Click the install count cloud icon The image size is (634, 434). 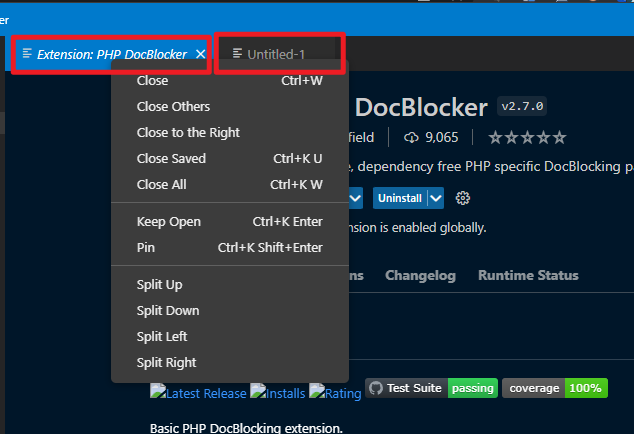[x=411, y=138]
